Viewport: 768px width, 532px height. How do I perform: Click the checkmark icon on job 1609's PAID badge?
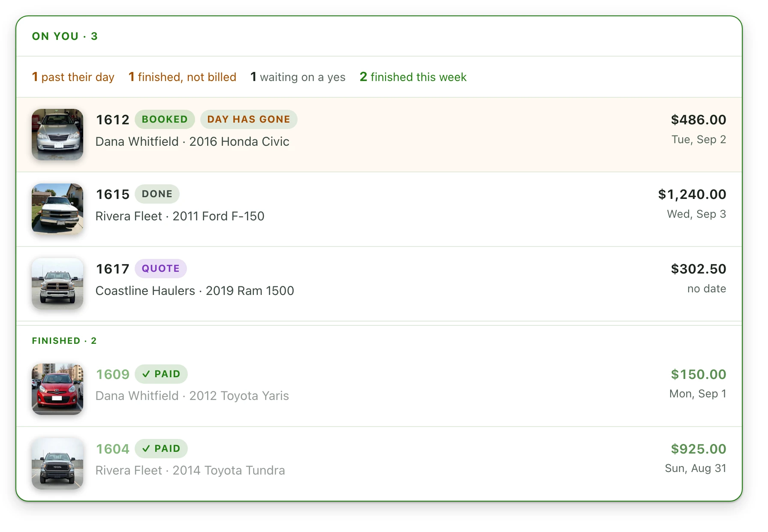tap(146, 374)
